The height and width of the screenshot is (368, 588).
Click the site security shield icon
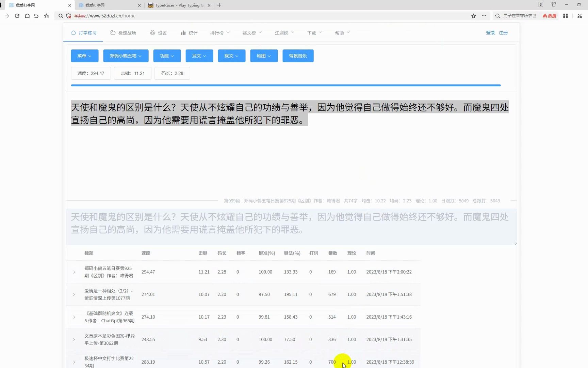68,16
